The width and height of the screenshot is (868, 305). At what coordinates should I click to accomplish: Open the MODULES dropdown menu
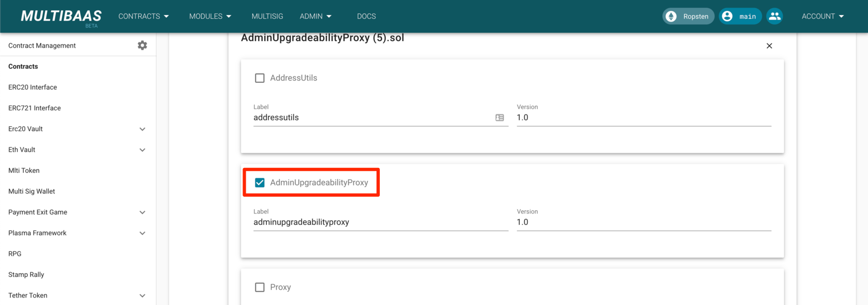point(210,16)
